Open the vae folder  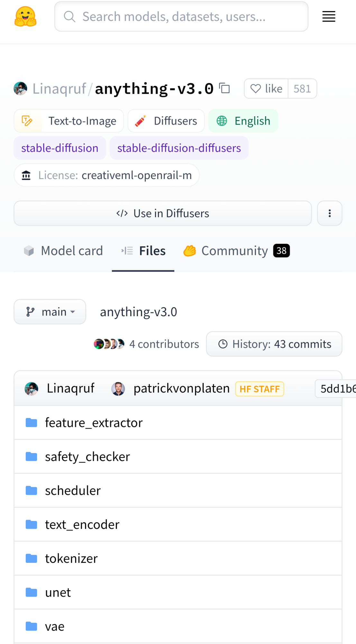point(55,626)
